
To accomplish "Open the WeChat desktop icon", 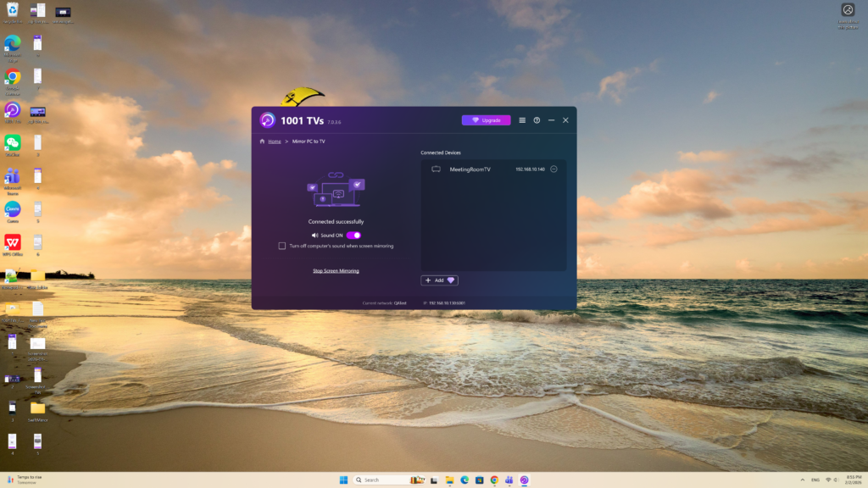I will (x=12, y=142).
